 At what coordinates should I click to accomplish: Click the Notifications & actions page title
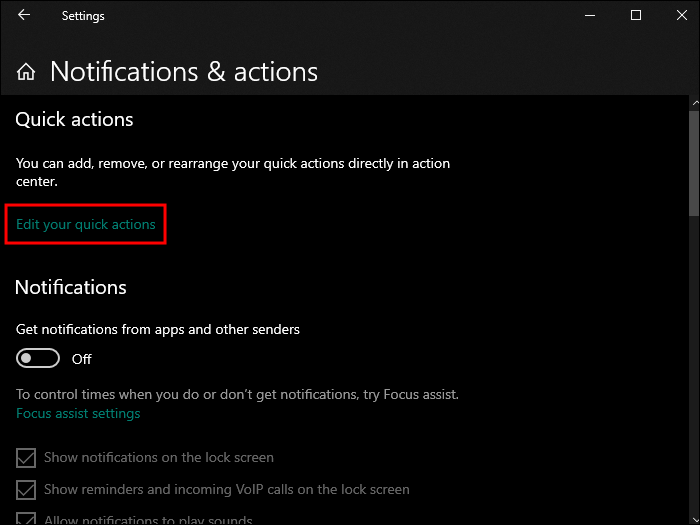click(x=184, y=72)
